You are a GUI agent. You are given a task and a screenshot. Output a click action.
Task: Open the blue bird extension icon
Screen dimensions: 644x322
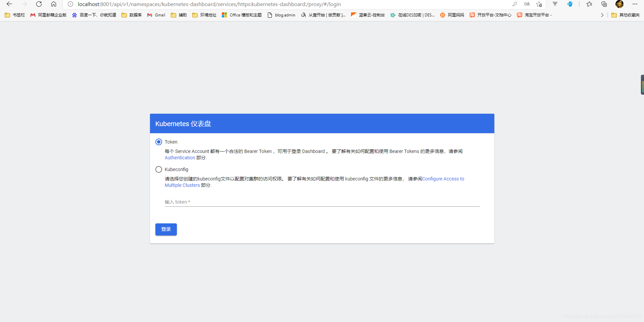(570, 4)
